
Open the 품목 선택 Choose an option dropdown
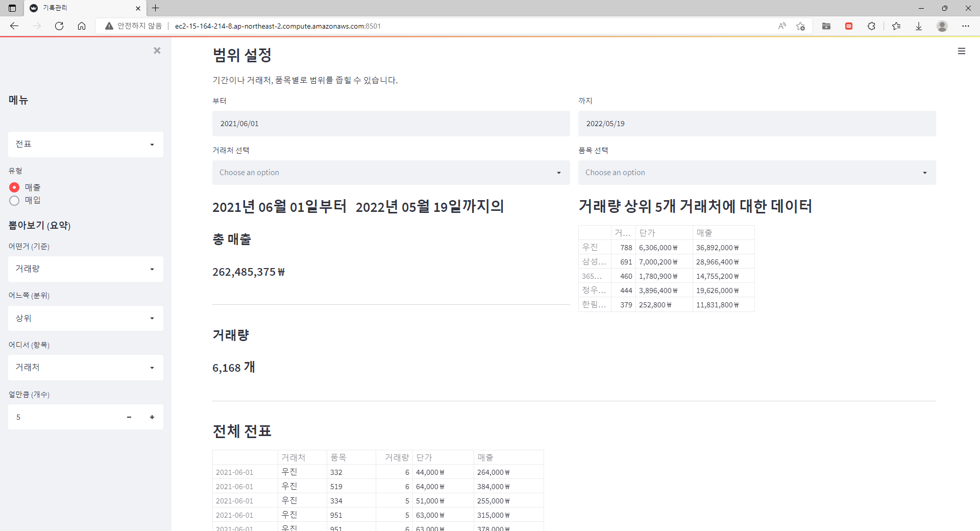[756, 173]
